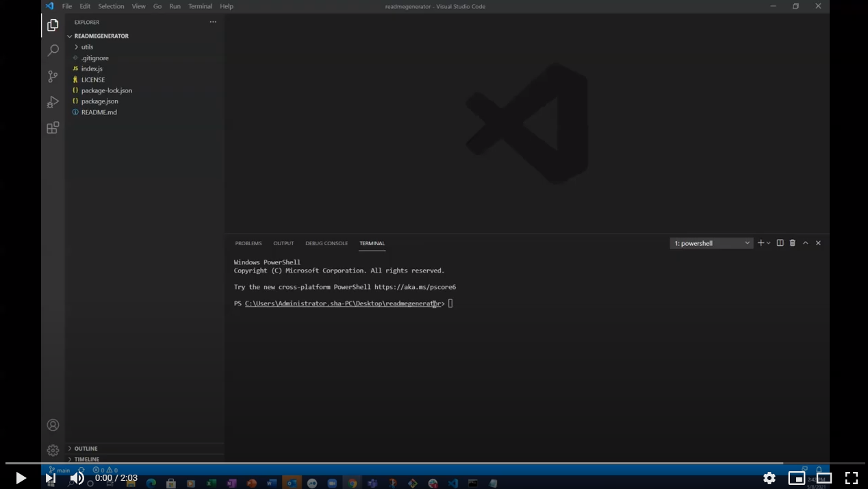Open the Explorer view in activity bar
This screenshot has height=489, width=868.
(x=53, y=25)
